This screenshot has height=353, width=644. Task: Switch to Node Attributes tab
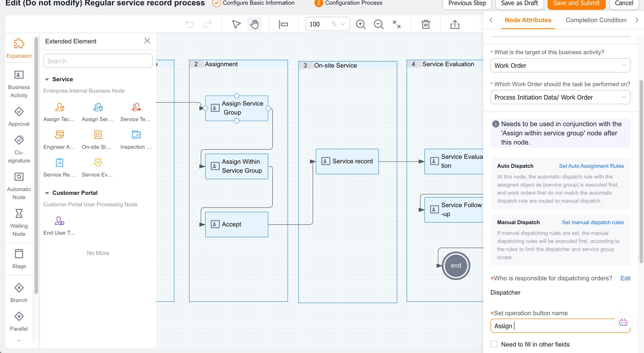click(528, 20)
